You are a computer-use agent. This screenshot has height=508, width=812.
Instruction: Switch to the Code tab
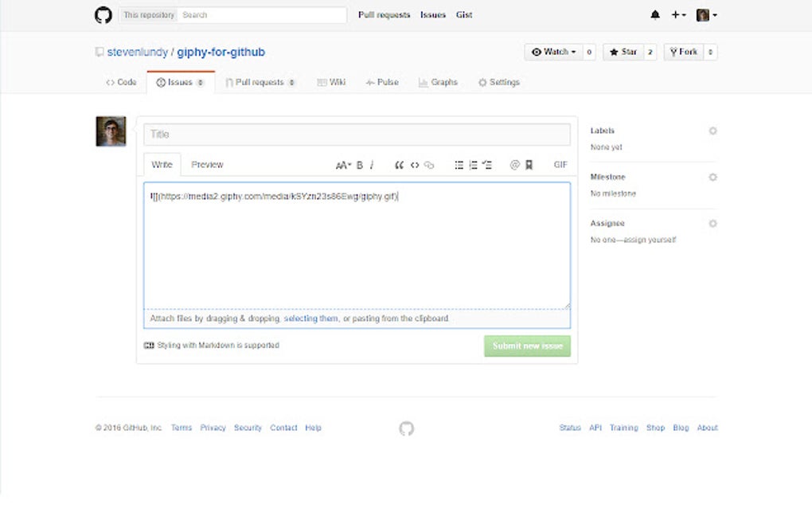[121, 82]
